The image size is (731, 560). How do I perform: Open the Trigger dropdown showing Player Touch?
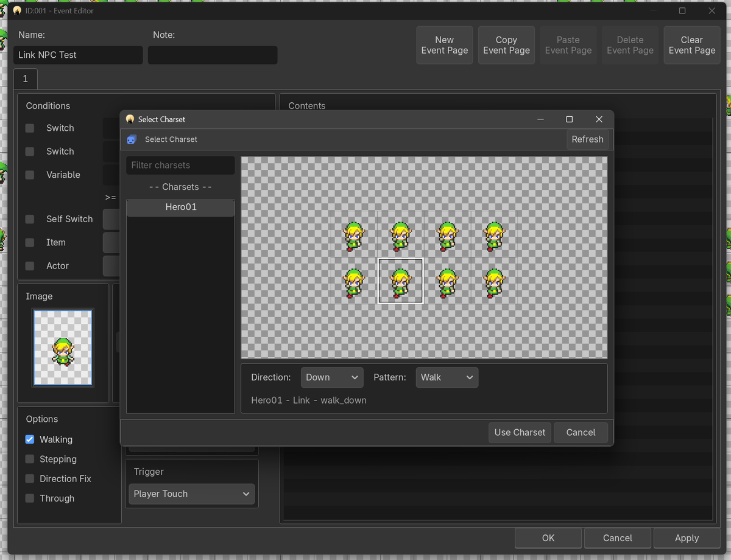[x=192, y=494]
